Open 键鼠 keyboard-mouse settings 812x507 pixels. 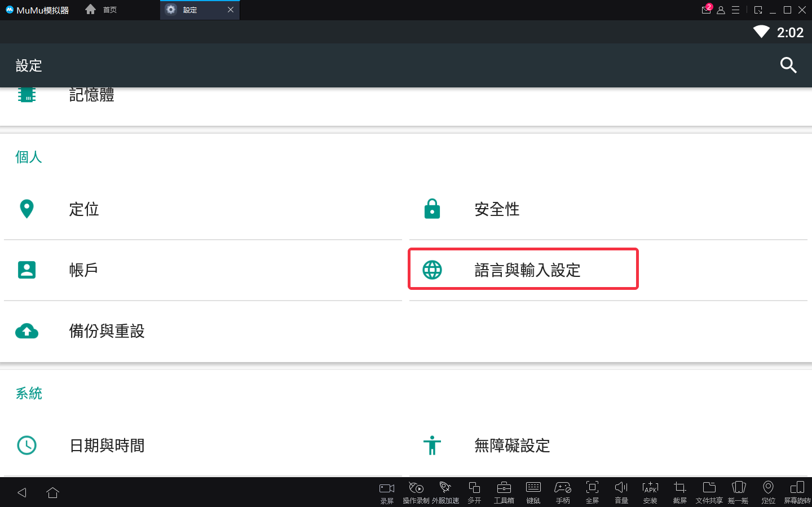533,491
